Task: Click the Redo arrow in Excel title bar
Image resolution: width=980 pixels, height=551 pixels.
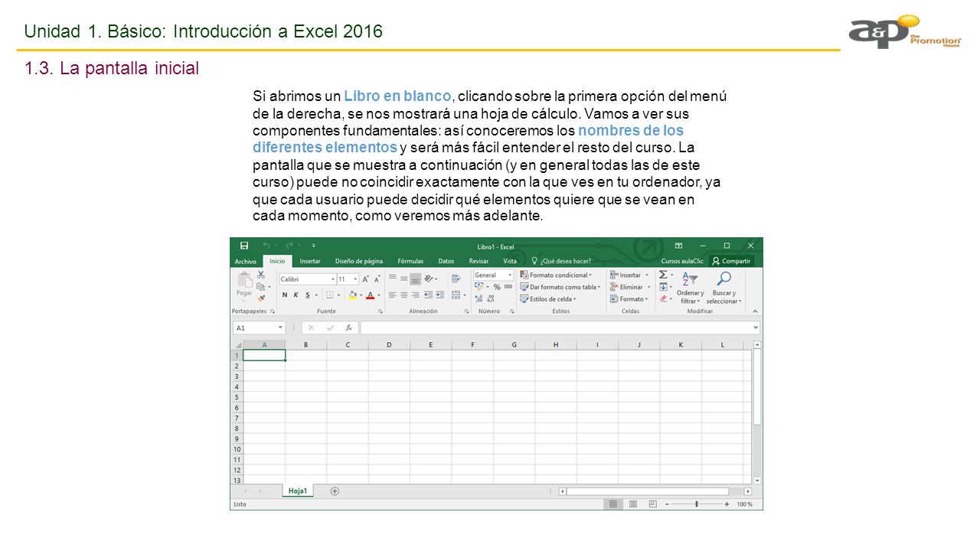Action: tap(289, 246)
